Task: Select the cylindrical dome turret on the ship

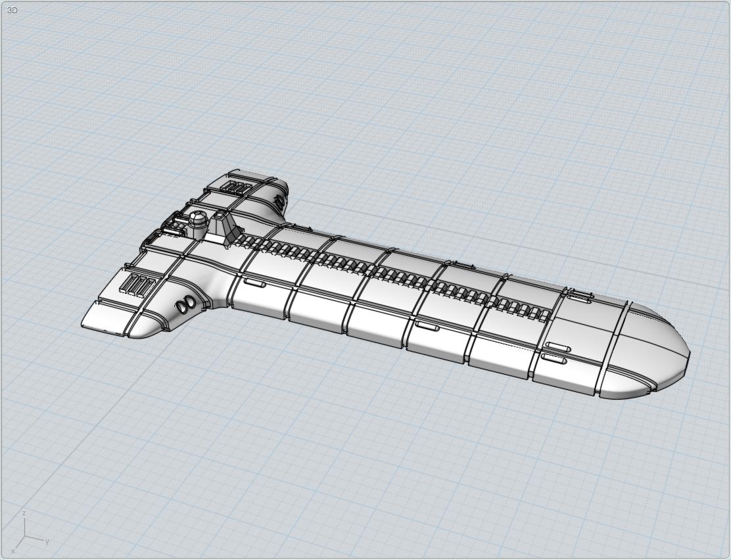Action: pyautogui.click(x=197, y=223)
